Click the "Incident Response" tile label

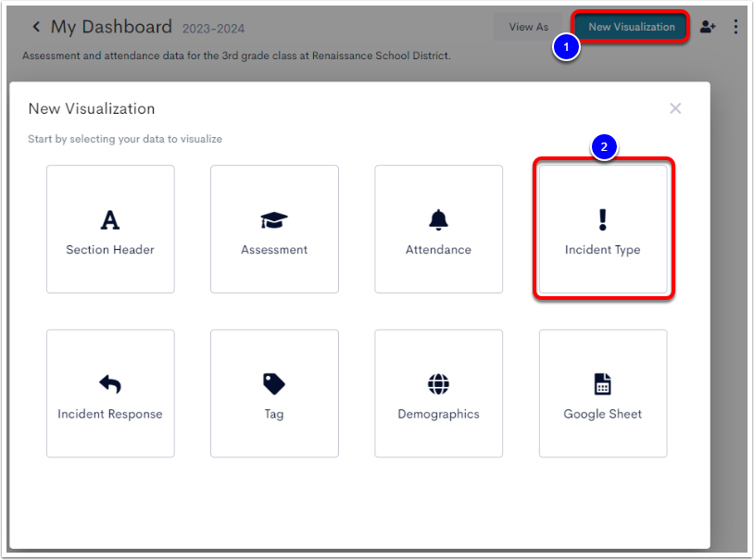coord(110,414)
